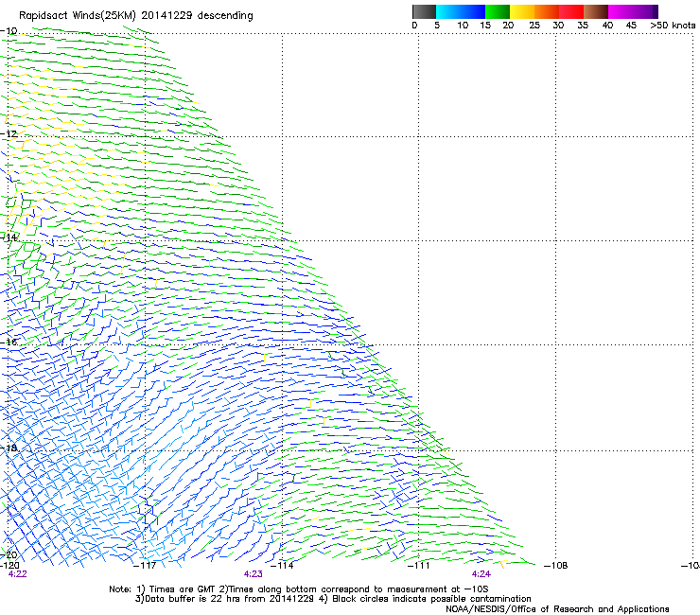This screenshot has width=700, height=615.
Task: Click the orange 25–30 knots legend swatch
Action: 547,11
